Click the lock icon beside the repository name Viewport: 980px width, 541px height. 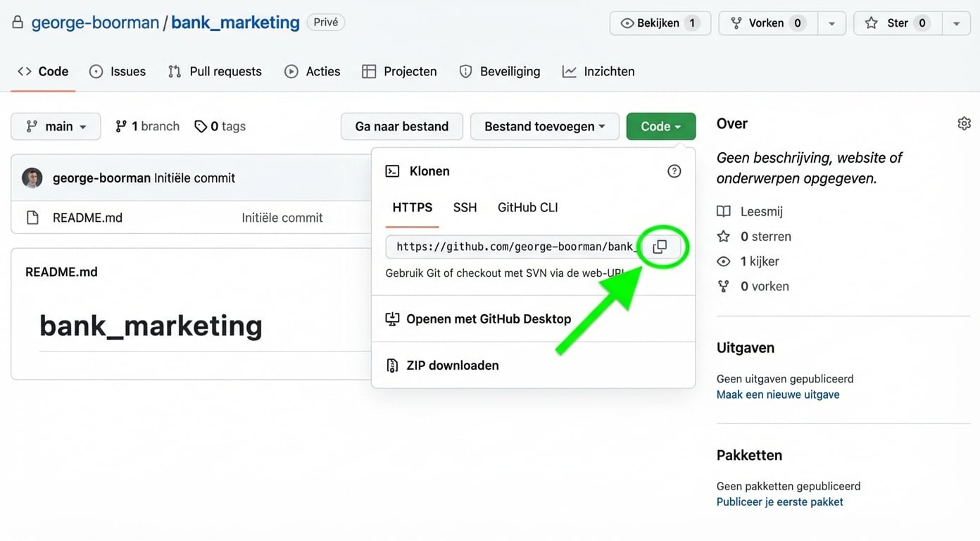coord(18,22)
